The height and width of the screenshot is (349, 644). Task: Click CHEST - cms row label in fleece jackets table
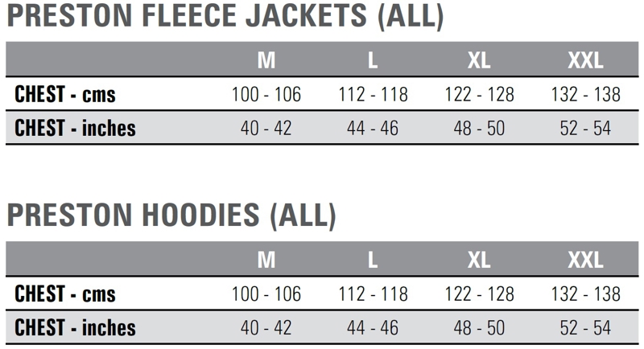coord(65,95)
